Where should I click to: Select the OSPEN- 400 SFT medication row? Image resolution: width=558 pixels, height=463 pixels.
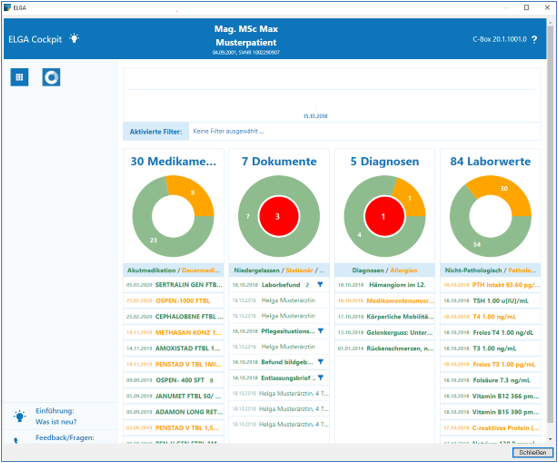coord(174,380)
